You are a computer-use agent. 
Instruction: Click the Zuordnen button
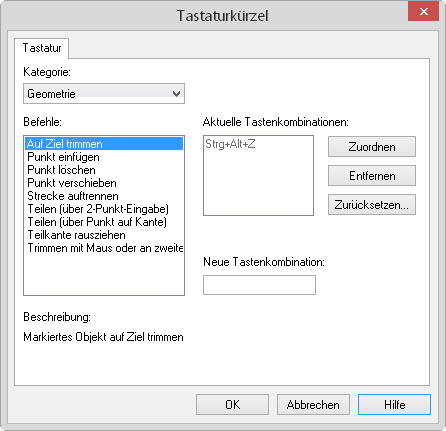(372, 146)
